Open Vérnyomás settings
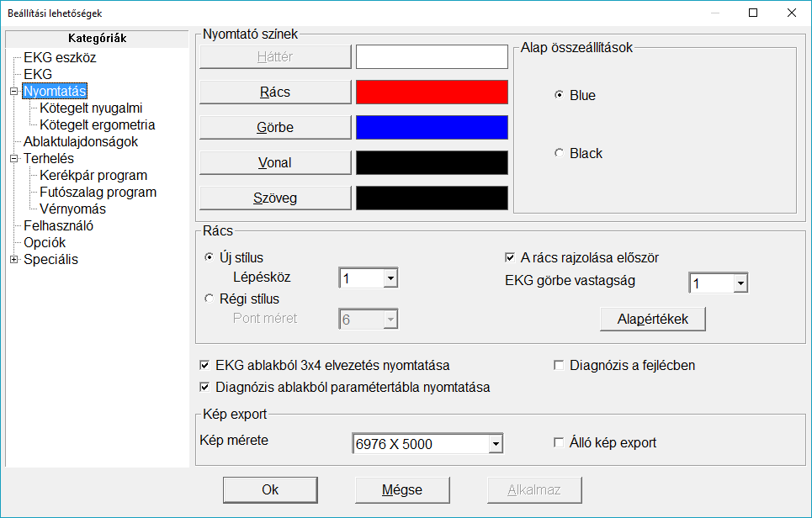The width and height of the screenshot is (812, 518). click(x=72, y=209)
